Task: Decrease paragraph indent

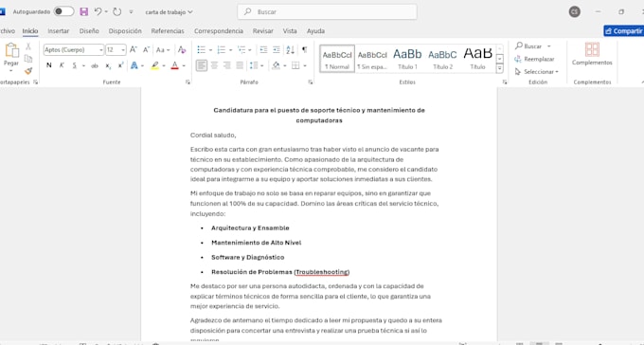Action: (x=263, y=49)
